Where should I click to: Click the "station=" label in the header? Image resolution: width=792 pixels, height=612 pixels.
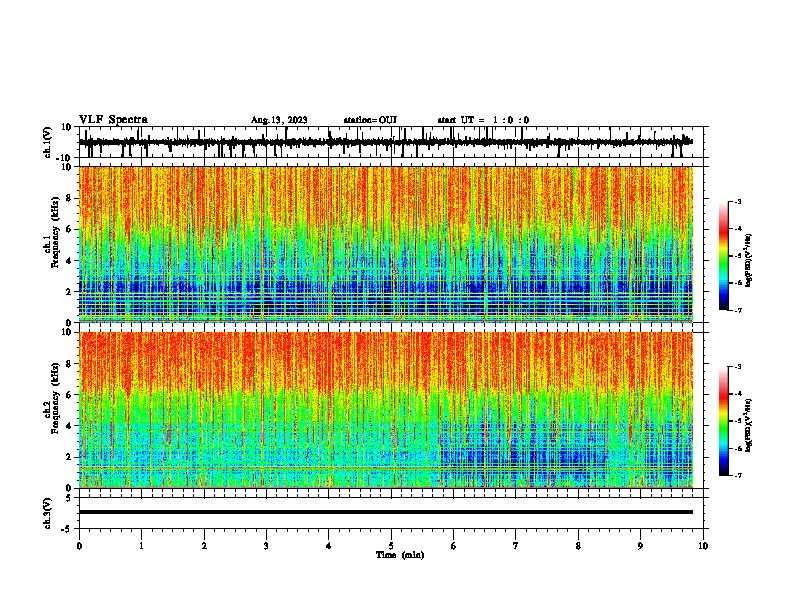point(361,120)
